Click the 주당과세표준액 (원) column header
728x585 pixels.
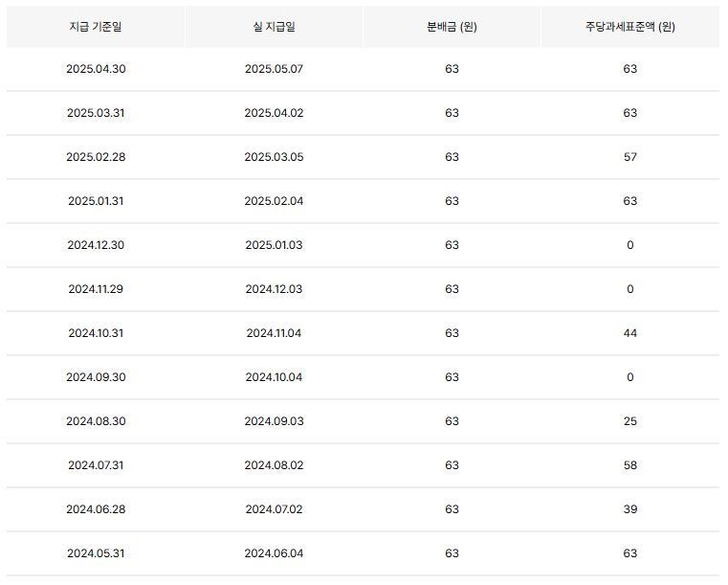(x=630, y=27)
